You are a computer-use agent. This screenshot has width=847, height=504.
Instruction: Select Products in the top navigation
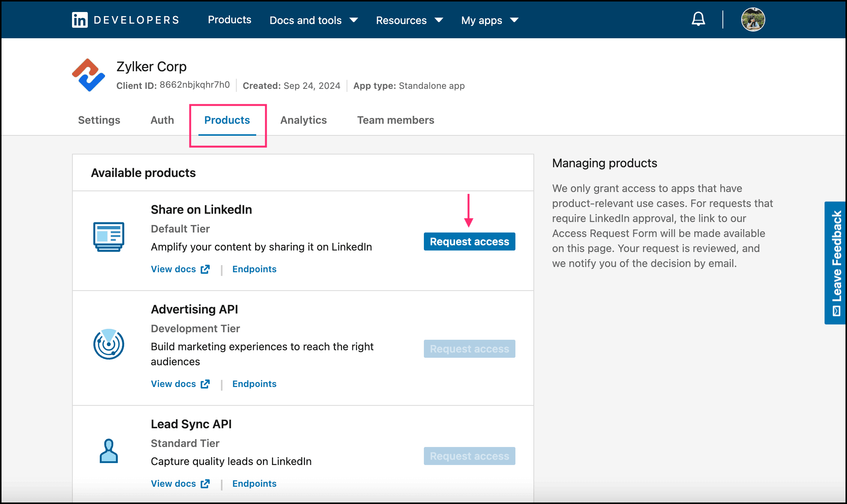[x=230, y=20]
